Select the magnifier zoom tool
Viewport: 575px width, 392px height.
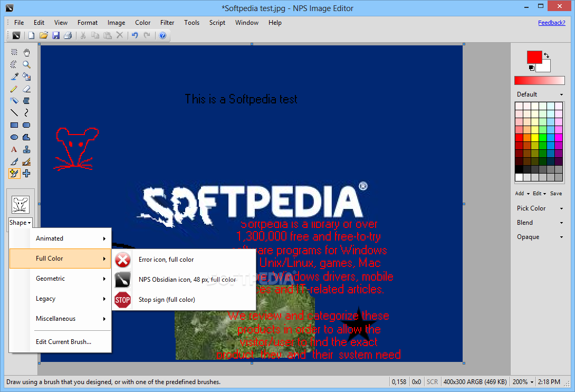coord(26,64)
